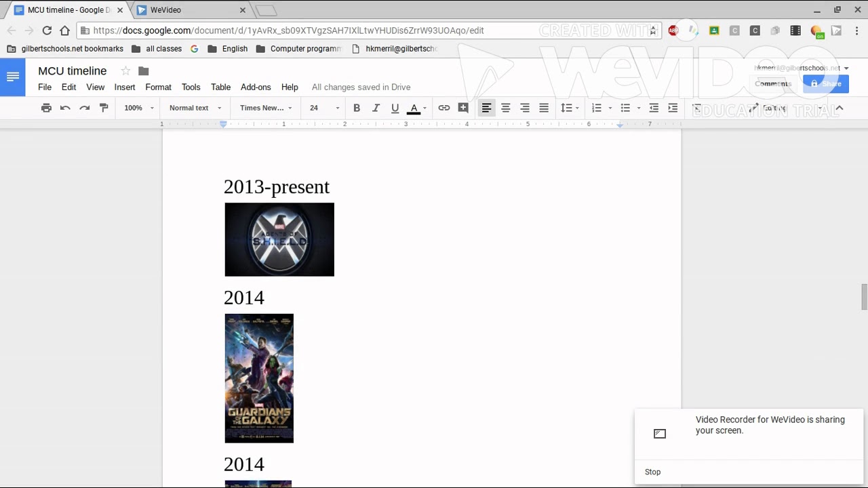The width and height of the screenshot is (868, 488).
Task: Star the MCU timeline document
Action: click(125, 71)
